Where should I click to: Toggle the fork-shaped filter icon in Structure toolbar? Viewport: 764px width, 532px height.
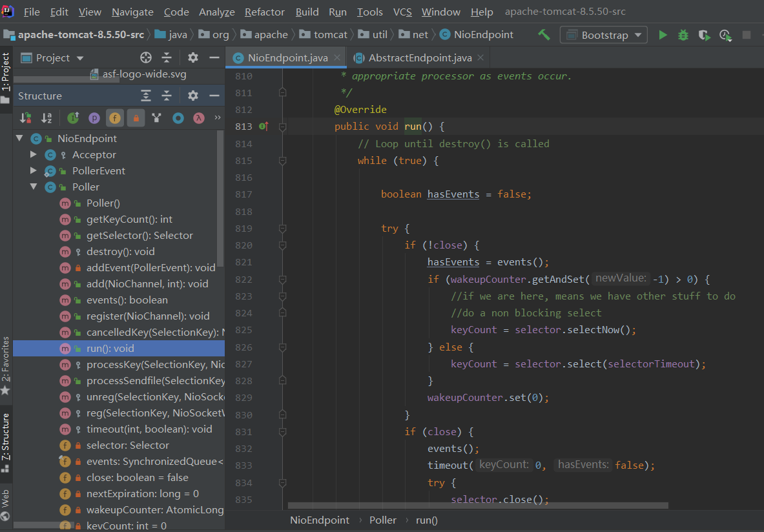(x=156, y=118)
